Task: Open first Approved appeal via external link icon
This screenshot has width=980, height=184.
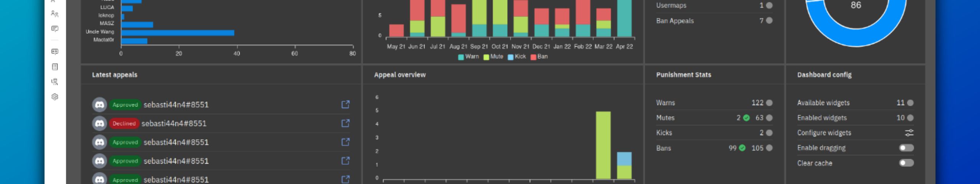Action: point(345,104)
